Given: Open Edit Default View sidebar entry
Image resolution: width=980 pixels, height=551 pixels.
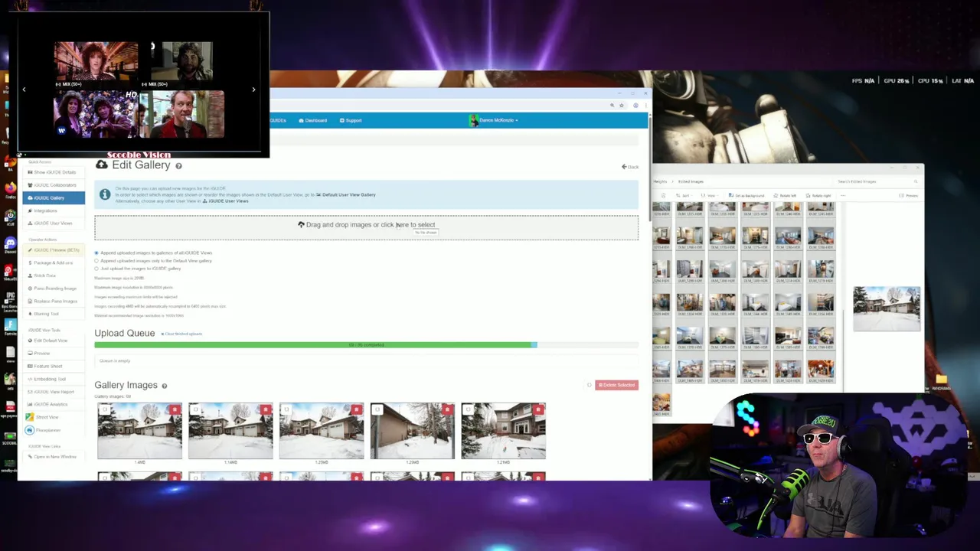Looking at the screenshot, I should tap(52, 341).
